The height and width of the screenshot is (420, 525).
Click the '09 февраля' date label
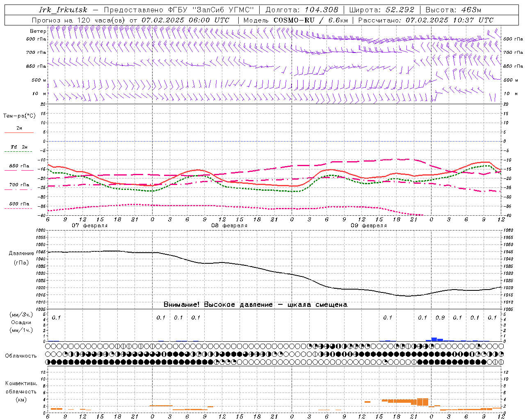coord(369,226)
